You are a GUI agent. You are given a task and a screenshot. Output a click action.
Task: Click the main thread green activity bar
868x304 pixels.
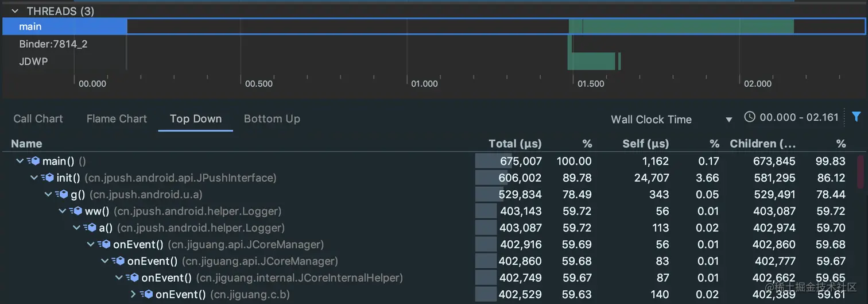pyautogui.click(x=681, y=26)
